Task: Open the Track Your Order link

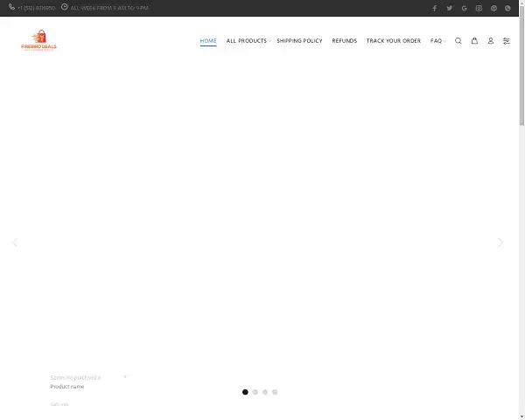Action: (x=393, y=41)
